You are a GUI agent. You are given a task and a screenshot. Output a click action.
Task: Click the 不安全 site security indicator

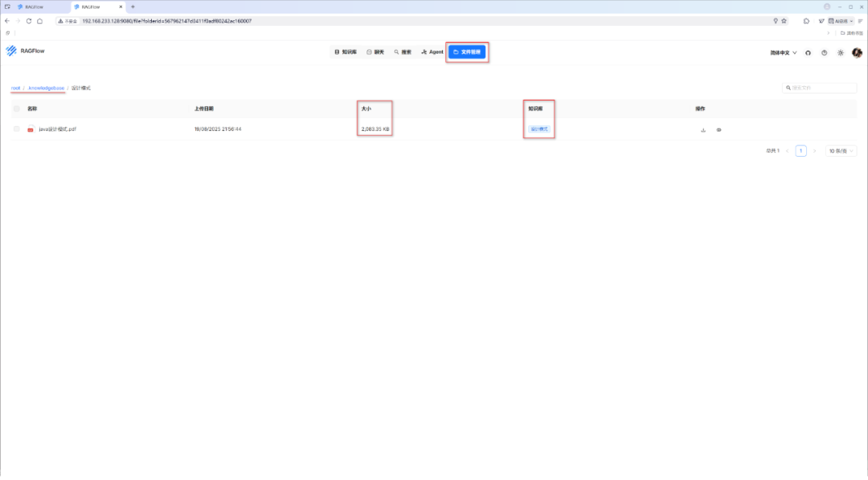68,21
